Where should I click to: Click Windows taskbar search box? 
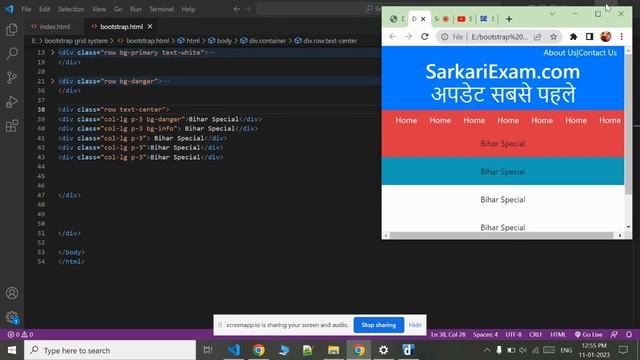[x=110, y=350]
